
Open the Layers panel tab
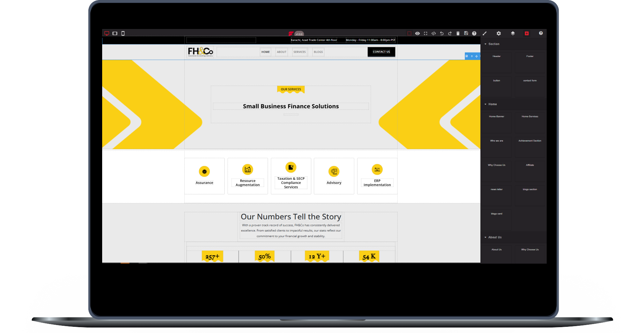pyautogui.click(x=513, y=33)
